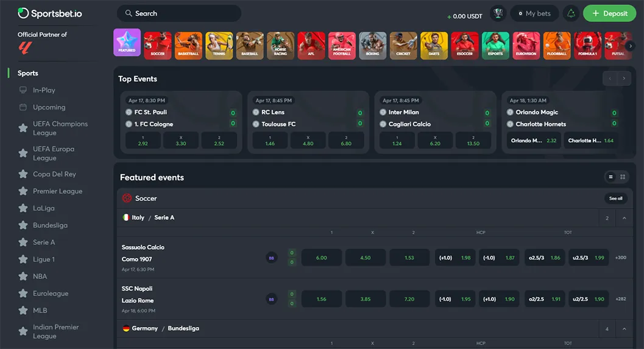Select 13.50 odds for Cagliari Calcio
644x349 pixels.
coord(473,141)
